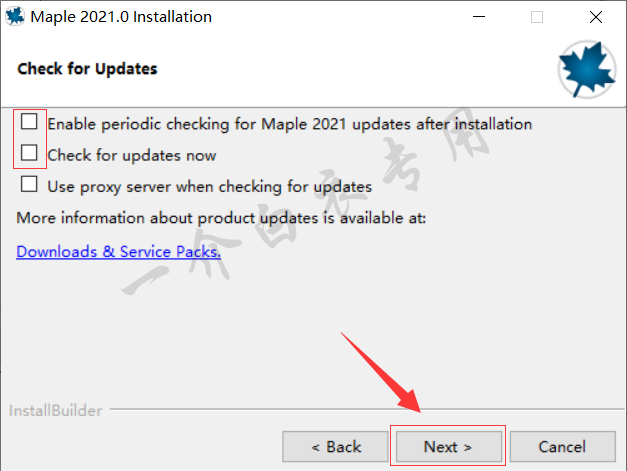The width and height of the screenshot is (627, 471).
Task: Click the white header panel beside the heading
Action: point(352,70)
